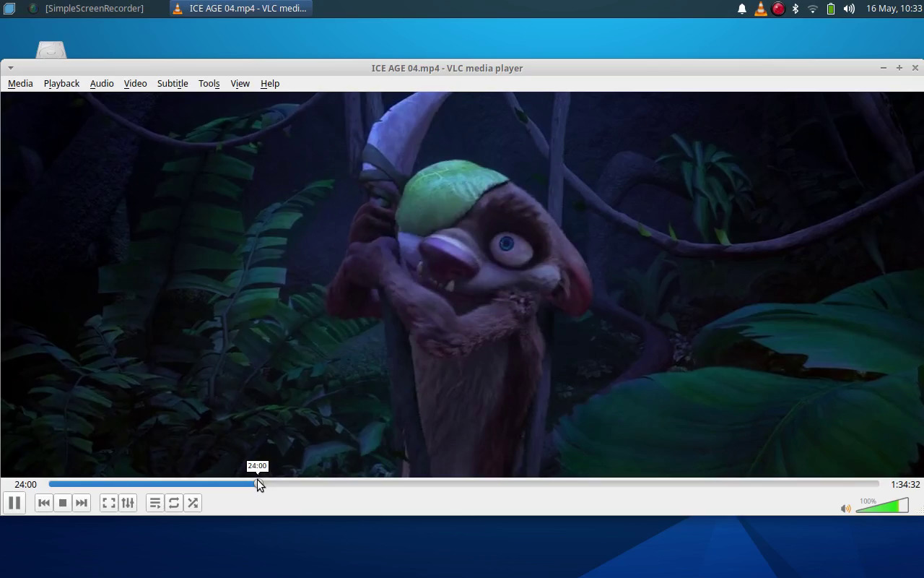Image resolution: width=924 pixels, height=578 pixels.
Task: Open the Tools menu
Action: (x=209, y=83)
